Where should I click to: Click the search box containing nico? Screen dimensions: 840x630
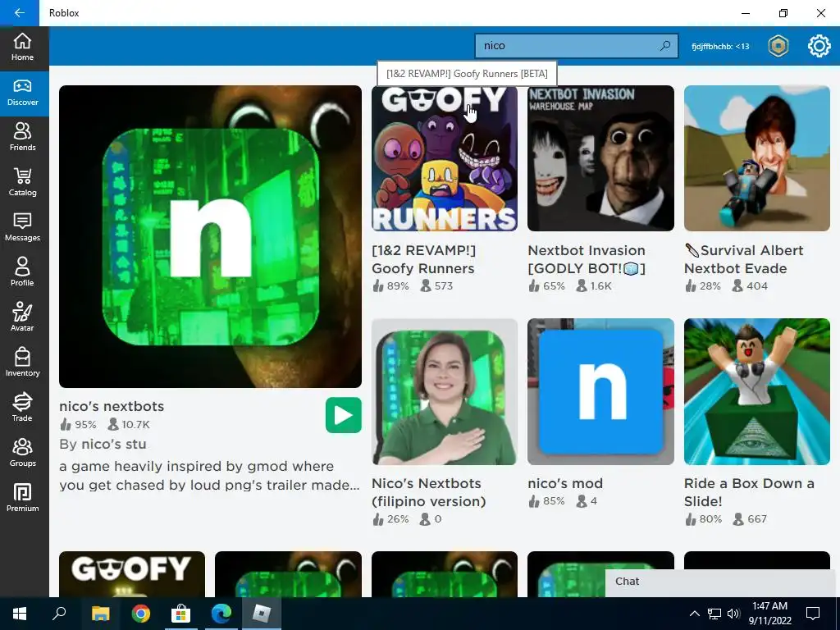[x=577, y=46]
